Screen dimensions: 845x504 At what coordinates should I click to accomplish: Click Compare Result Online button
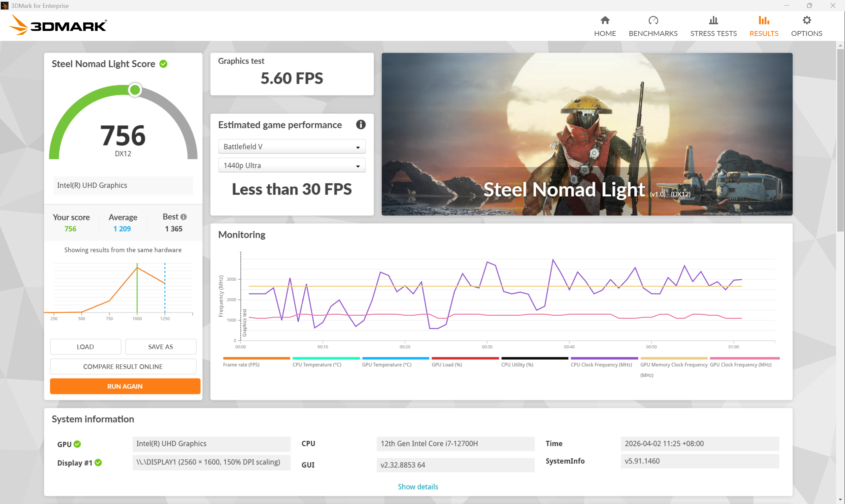point(123,366)
